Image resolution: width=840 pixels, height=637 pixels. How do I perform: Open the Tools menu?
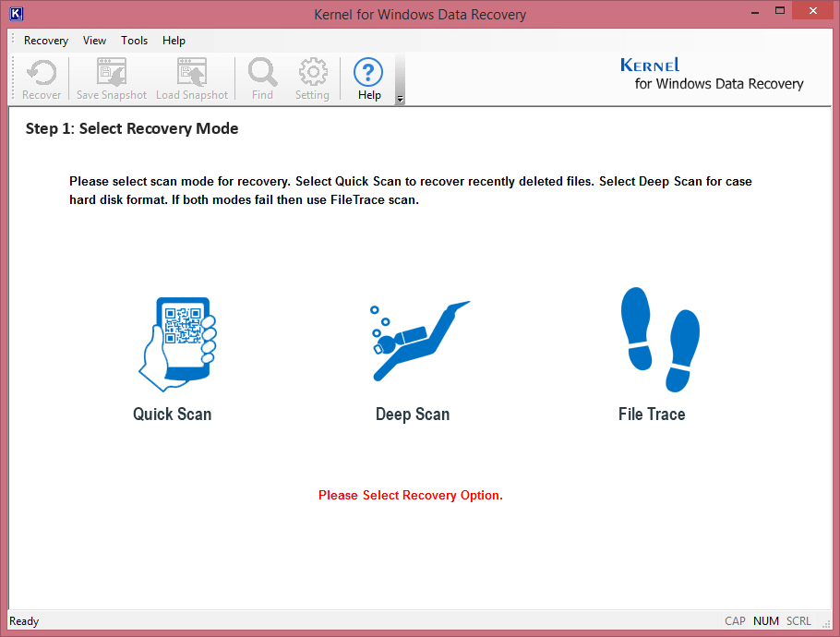coord(134,41)
